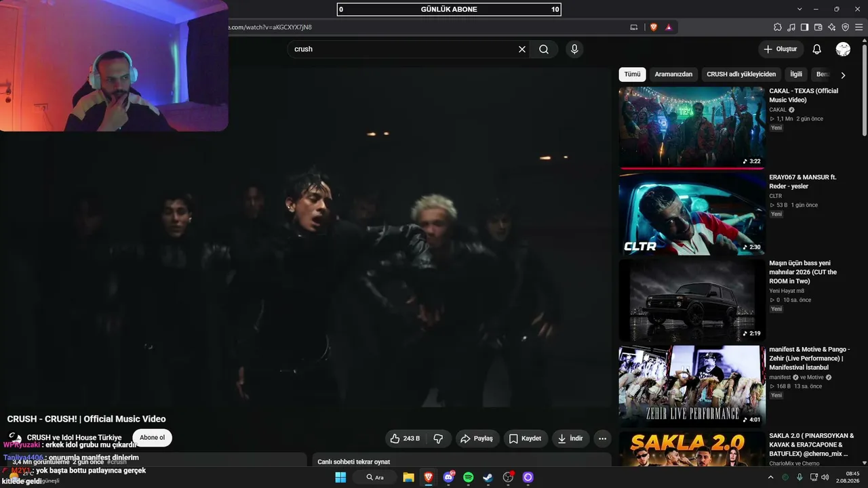Click the Brave browser taskbar icon
868x488 pixels.
[429, 477]
